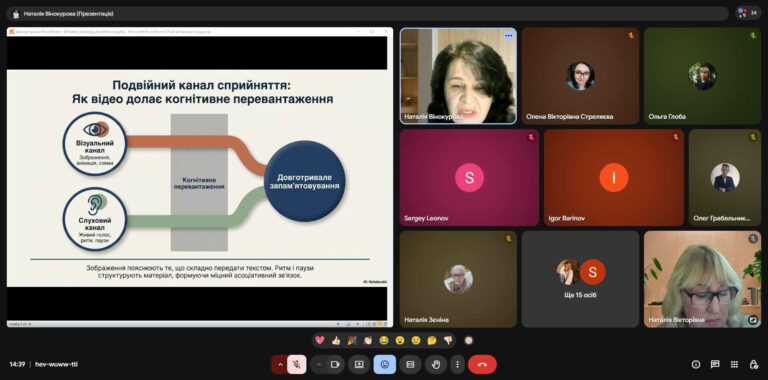The height and width of the screenshot is (380, 768).
Task: Send the crying face reaction
Action: [x=416, y=340]
